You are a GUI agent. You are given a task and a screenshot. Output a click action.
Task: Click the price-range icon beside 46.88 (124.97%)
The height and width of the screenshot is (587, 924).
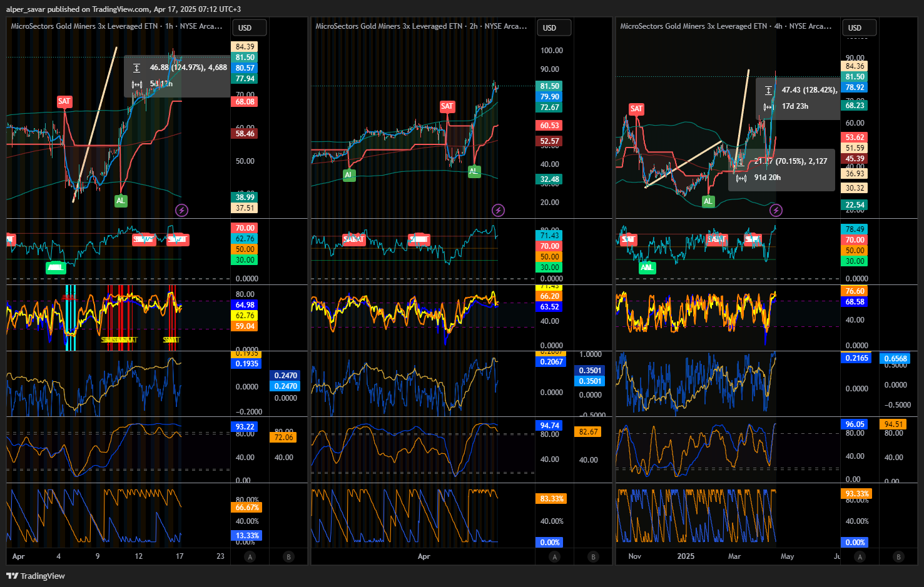[x=137, y=68]
